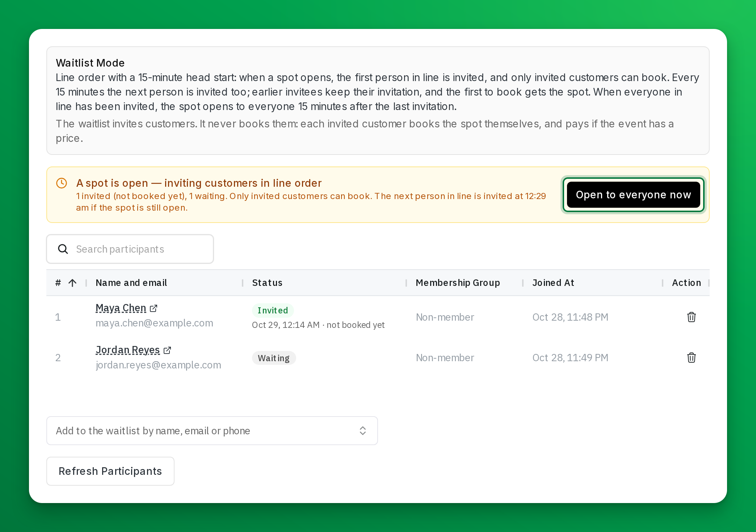756x532 pixels.
Task: Click the sort arrow beside the # column
Action: [72, 283]
